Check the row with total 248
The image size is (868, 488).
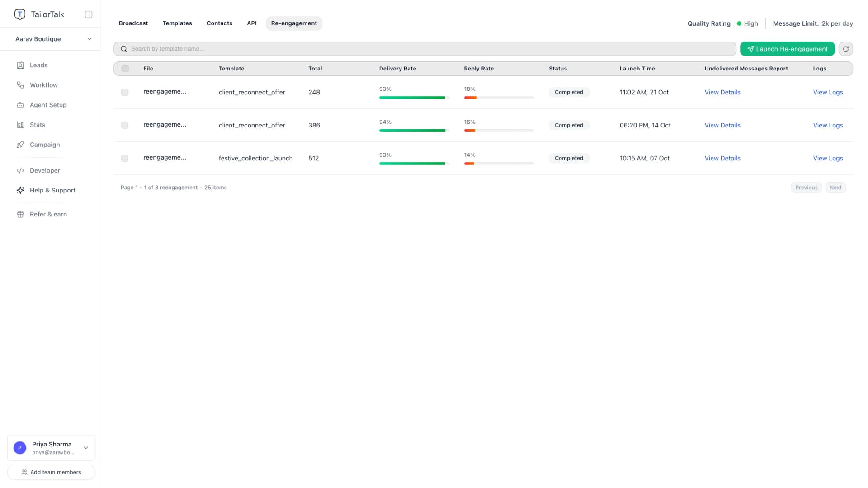(x=125, y=92)
